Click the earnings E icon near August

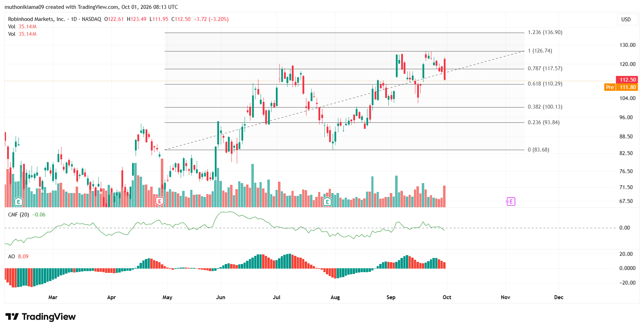(327, 202)
